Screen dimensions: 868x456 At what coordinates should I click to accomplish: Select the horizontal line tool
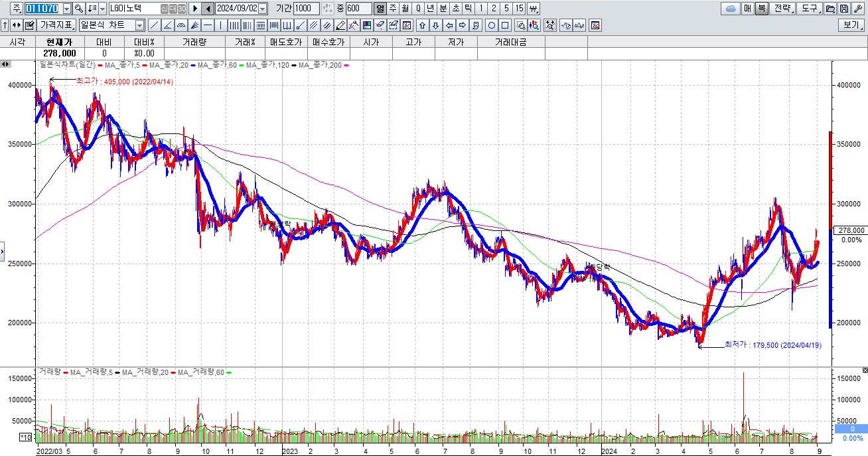(x=208, y=25)
